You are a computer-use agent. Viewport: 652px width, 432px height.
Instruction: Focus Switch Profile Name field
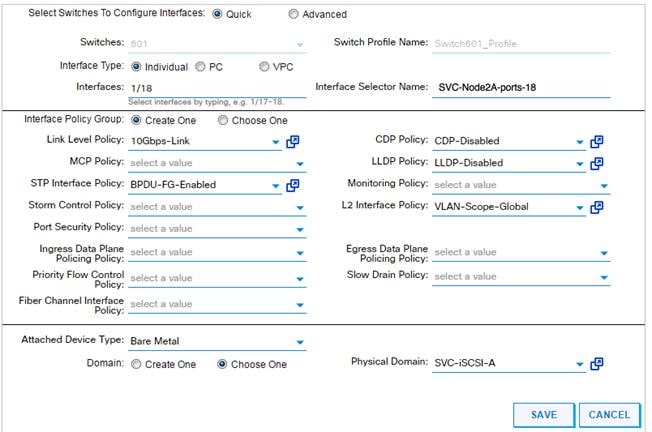(521, 44)
